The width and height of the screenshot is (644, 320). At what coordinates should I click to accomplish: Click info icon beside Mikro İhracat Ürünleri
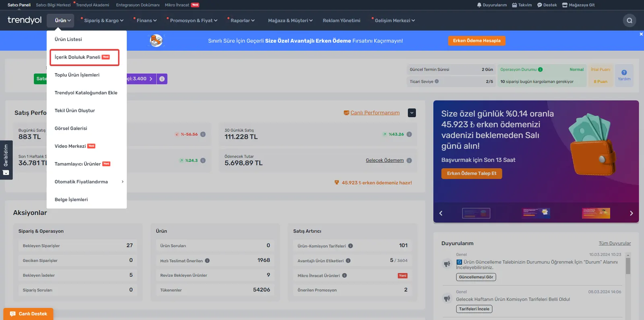(345, 276)
